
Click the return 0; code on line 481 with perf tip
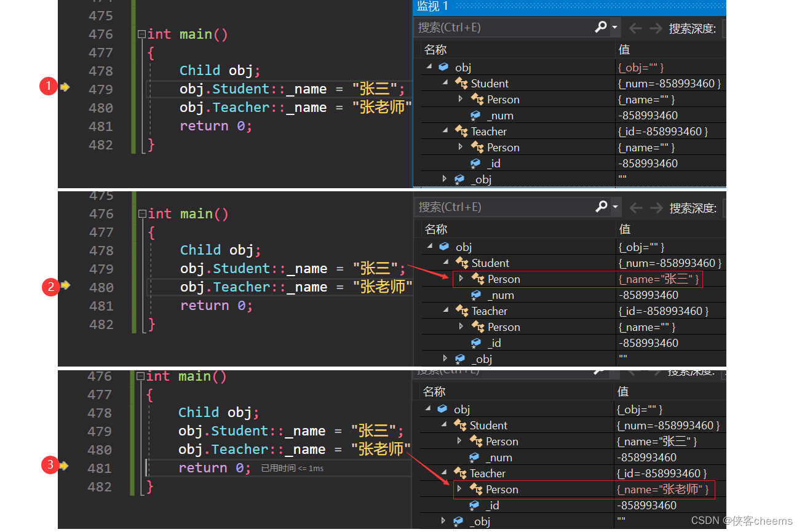pyautogui.click(x=215, y=468)
